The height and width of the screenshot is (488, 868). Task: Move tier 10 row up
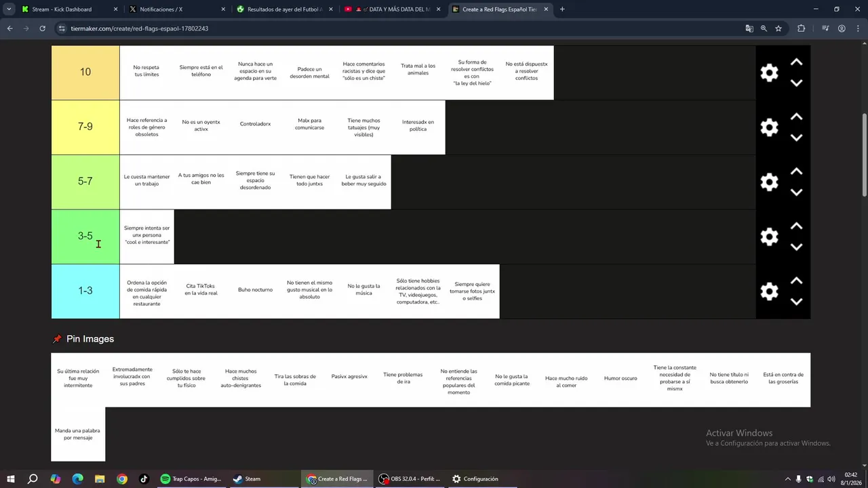[x=797, y=62]
